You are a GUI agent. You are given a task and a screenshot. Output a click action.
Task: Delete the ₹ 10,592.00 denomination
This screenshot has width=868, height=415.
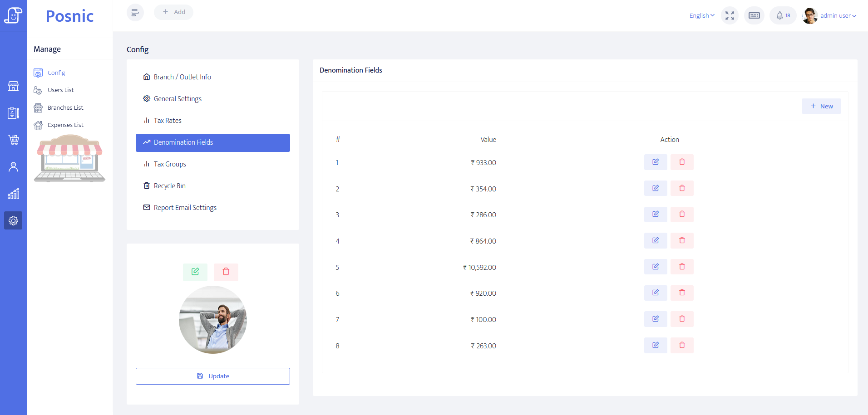[x=682, y=267]
